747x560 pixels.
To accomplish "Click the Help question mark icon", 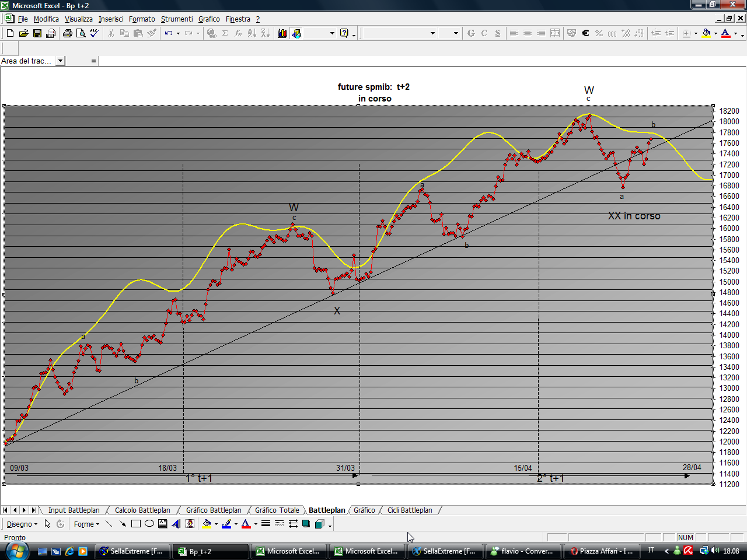I will (344, 33).
